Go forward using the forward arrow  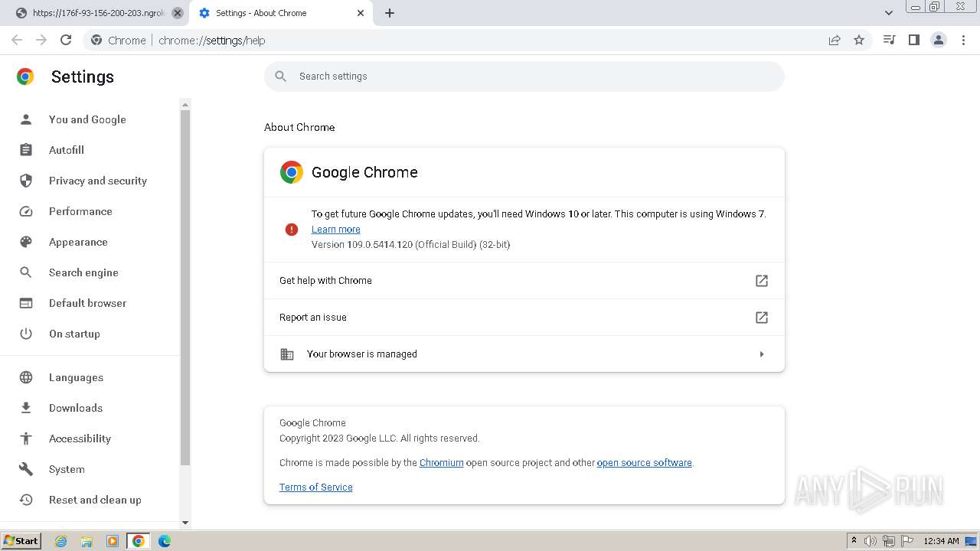tap(41, 40)
